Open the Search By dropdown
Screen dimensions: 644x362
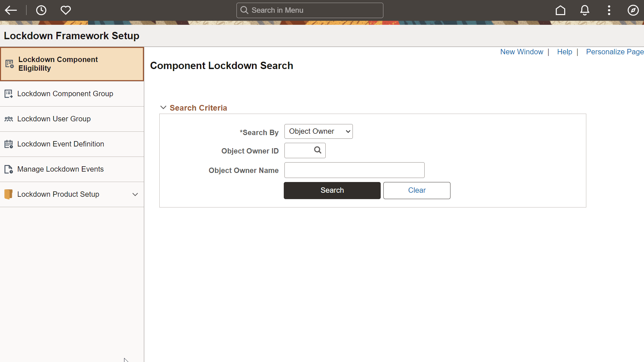coord(318,131)
